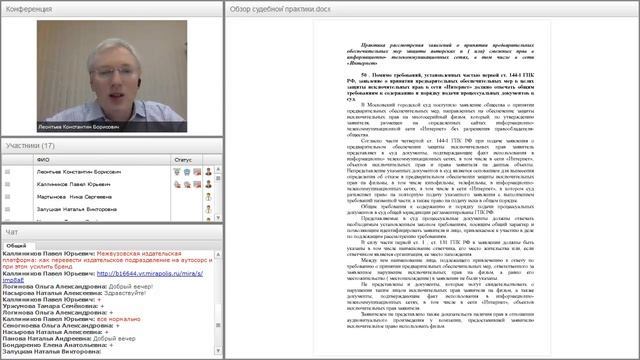This screenshot has height=360, width=640.
Task: Click chat message 'все нормально' from Калинников
Action: coord(118,319)
